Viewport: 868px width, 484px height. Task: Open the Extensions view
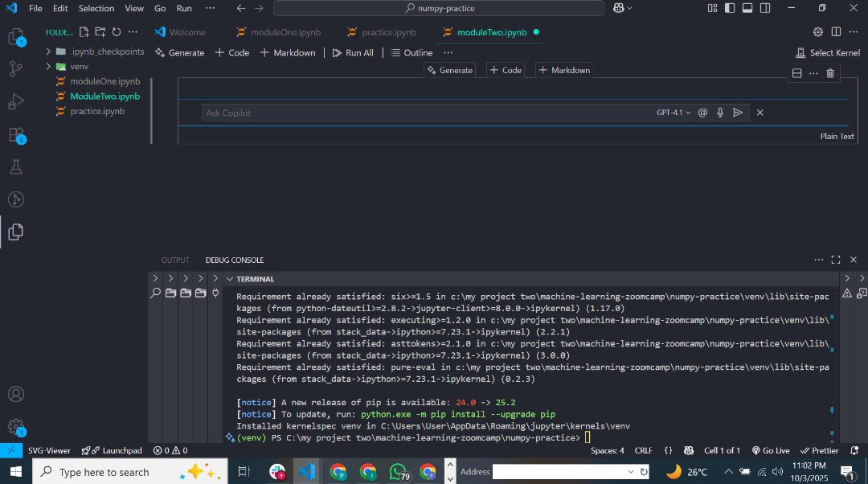(15, 134)
